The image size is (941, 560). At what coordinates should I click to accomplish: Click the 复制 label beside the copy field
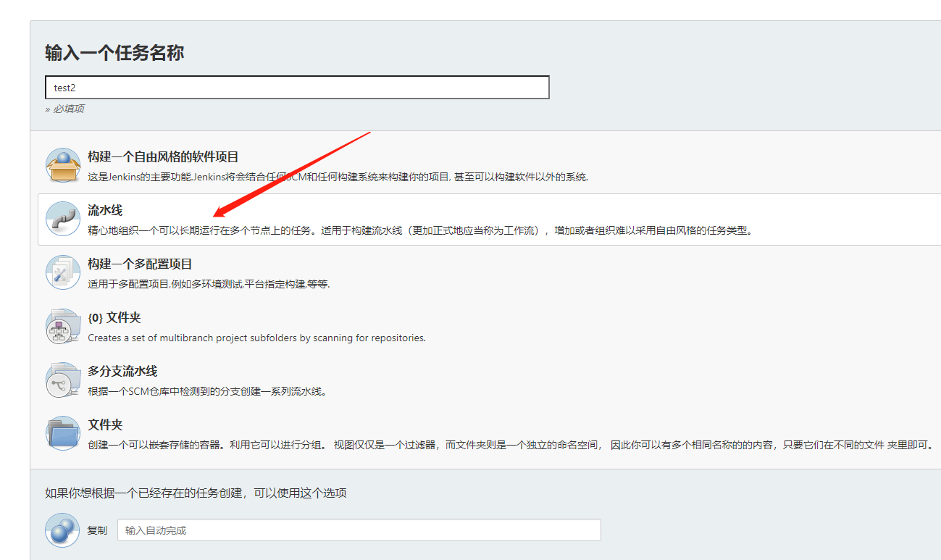pyautogui.click(x=97, y=530)
